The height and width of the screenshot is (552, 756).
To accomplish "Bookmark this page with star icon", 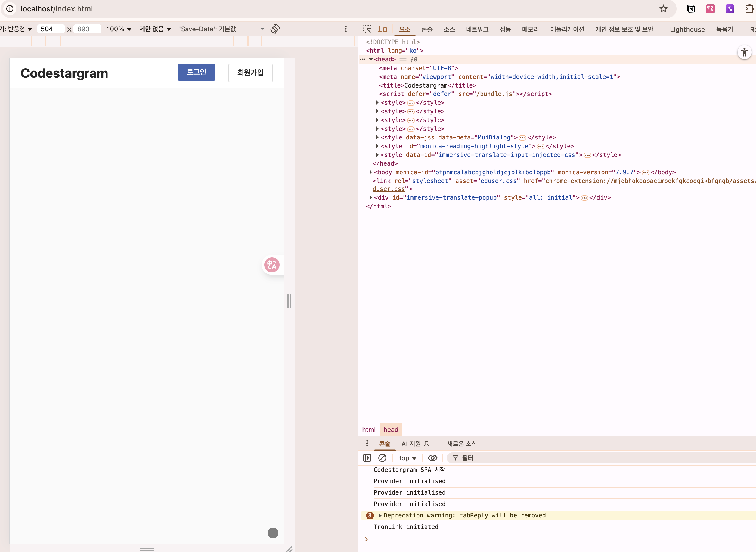I will (663, 9).
